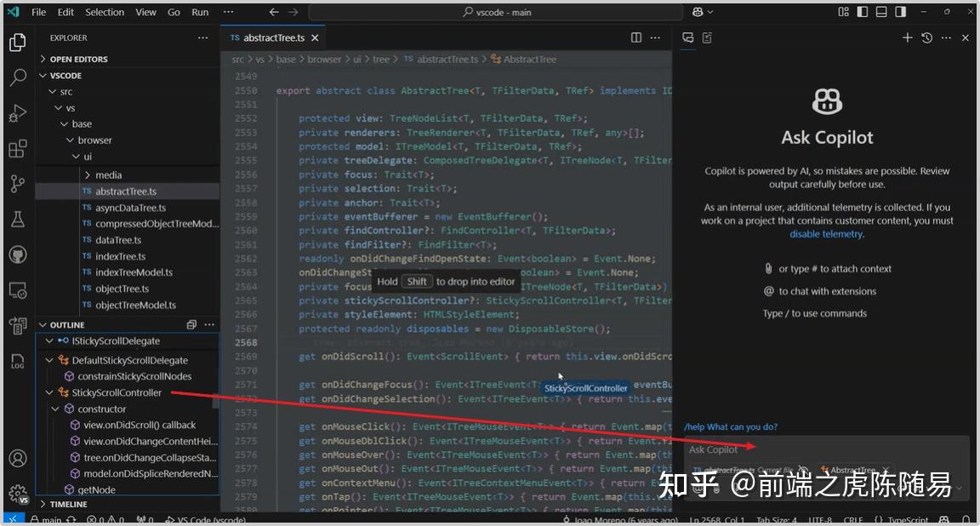The height and width of the screenshot is (526, 980).
Task: Show Copilot chat history
Action: click(x=927, y=37)
